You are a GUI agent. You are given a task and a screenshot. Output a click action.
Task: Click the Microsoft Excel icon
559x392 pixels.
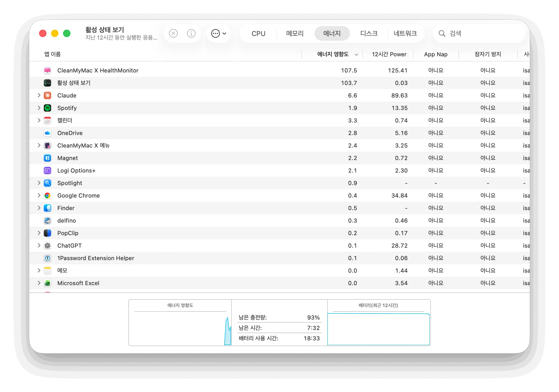pyautogui.click(x=47, y=283)
